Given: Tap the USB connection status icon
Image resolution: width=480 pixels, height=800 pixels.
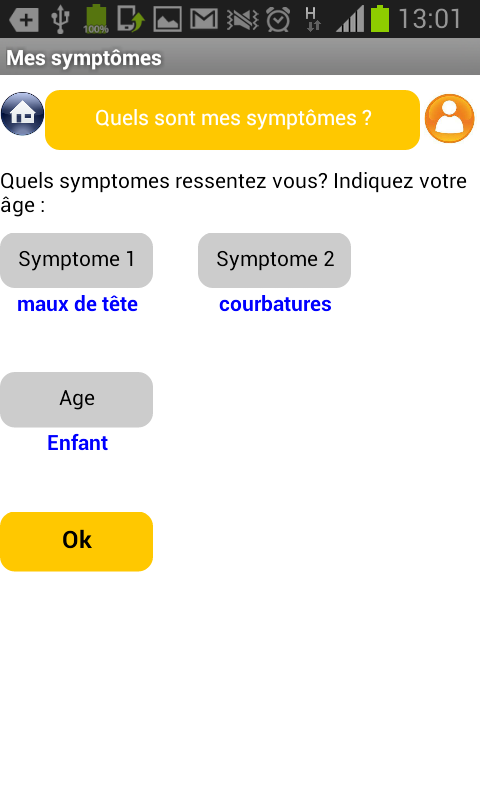Looking at the screenshot, I should pyautogui.click(x=60, y=19).
